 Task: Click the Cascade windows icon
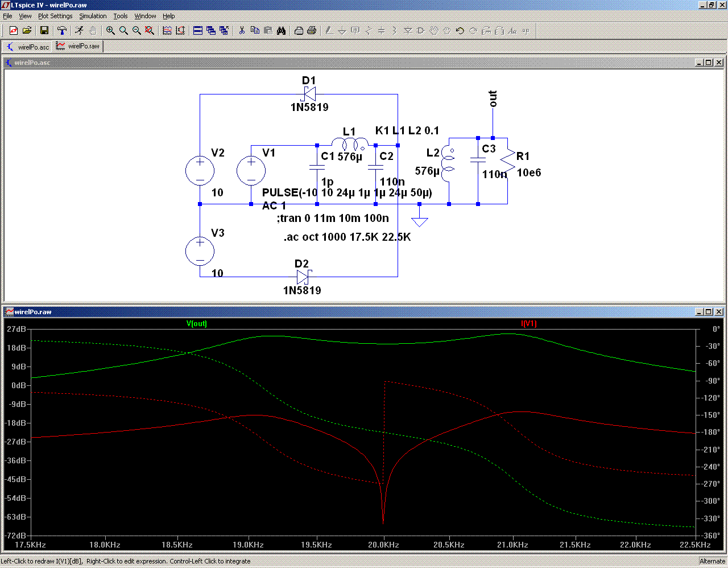pos(211,31)
